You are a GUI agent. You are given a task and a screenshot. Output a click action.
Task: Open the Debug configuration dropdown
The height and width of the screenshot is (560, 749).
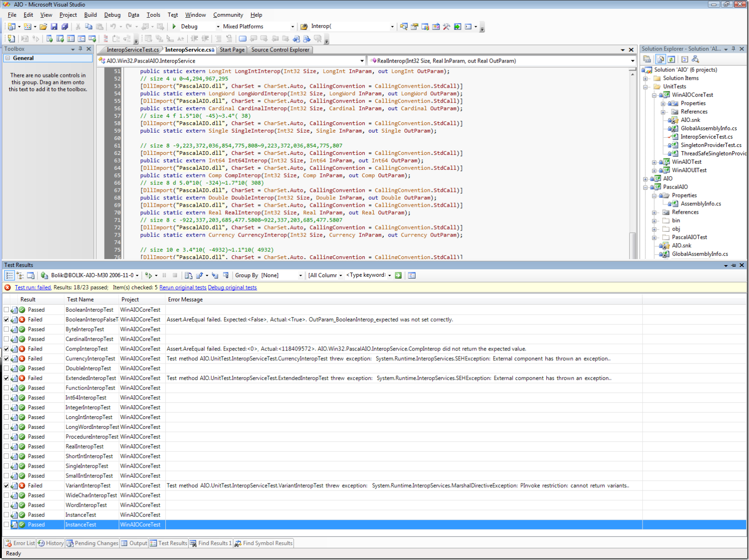tap(218, 27)
